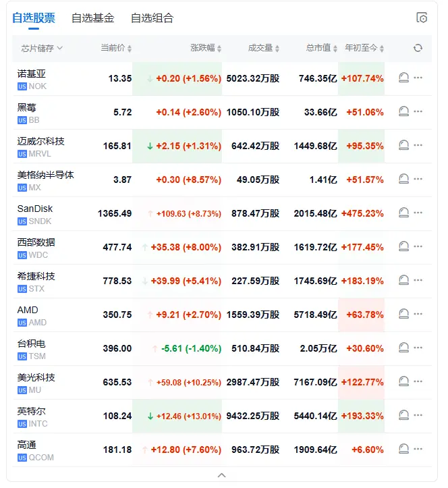Open the 芯片储存 group dropdown
The height and width of the screenshot is (488, 448).
point(42,48)
